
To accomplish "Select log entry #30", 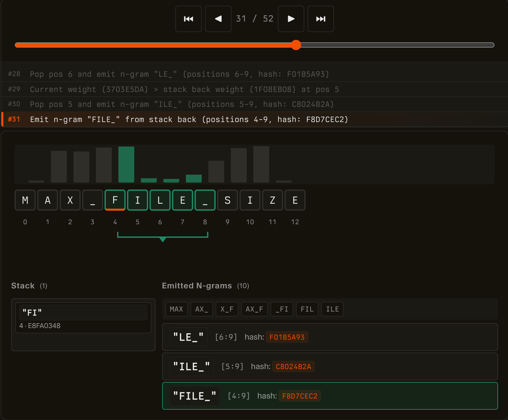I will tap(254, 104).
